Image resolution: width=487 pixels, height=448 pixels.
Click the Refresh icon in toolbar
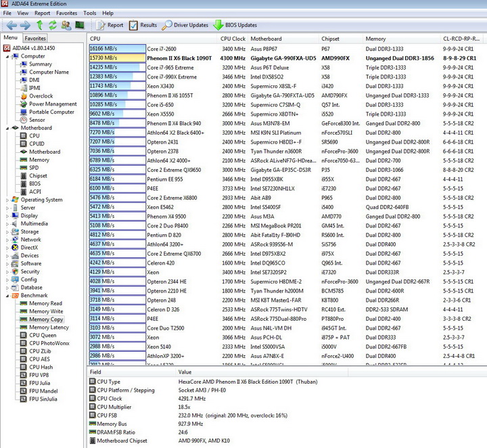pyautogui.click(x=52, y=25)
